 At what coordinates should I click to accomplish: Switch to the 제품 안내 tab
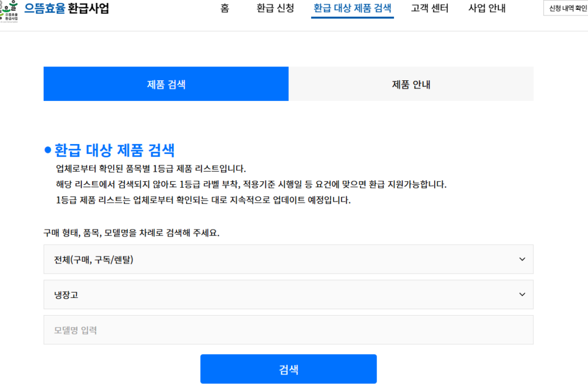point(411,84)
